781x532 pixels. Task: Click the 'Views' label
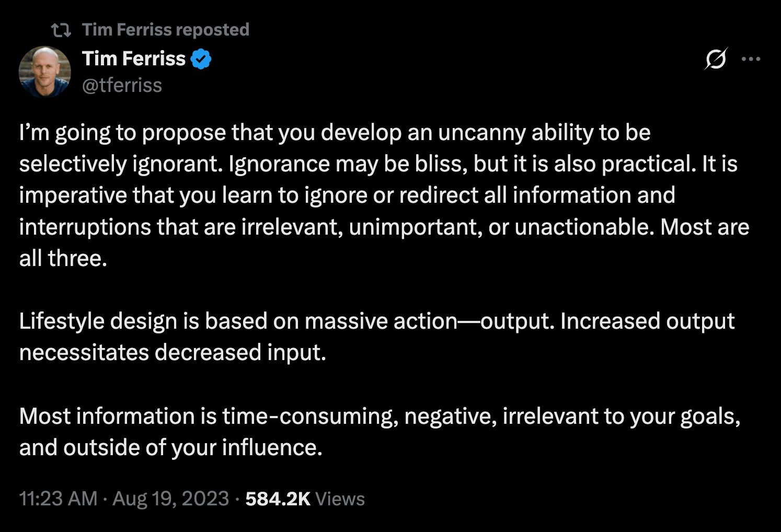[340, 499]
